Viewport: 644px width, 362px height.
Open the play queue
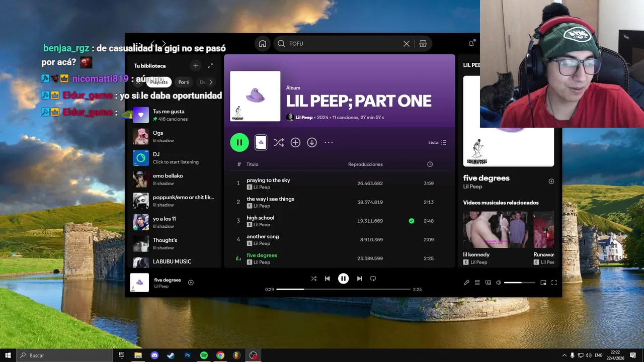[477, 283]
